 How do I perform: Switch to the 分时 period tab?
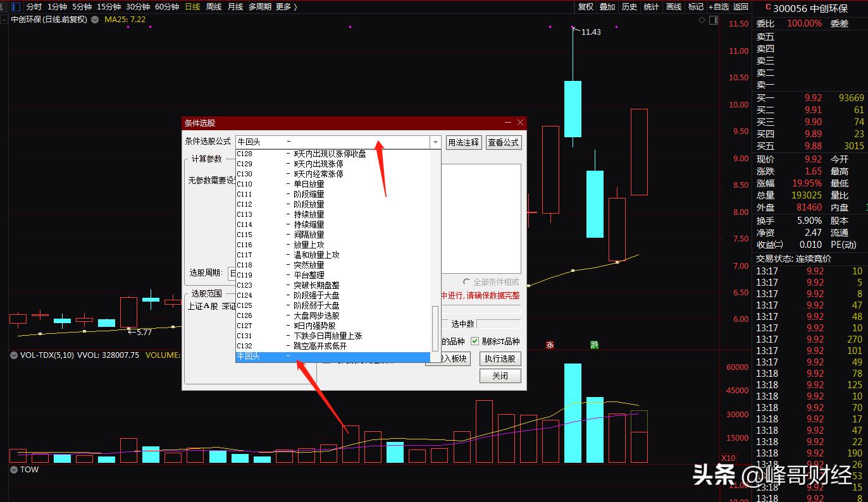pos(34,7)
